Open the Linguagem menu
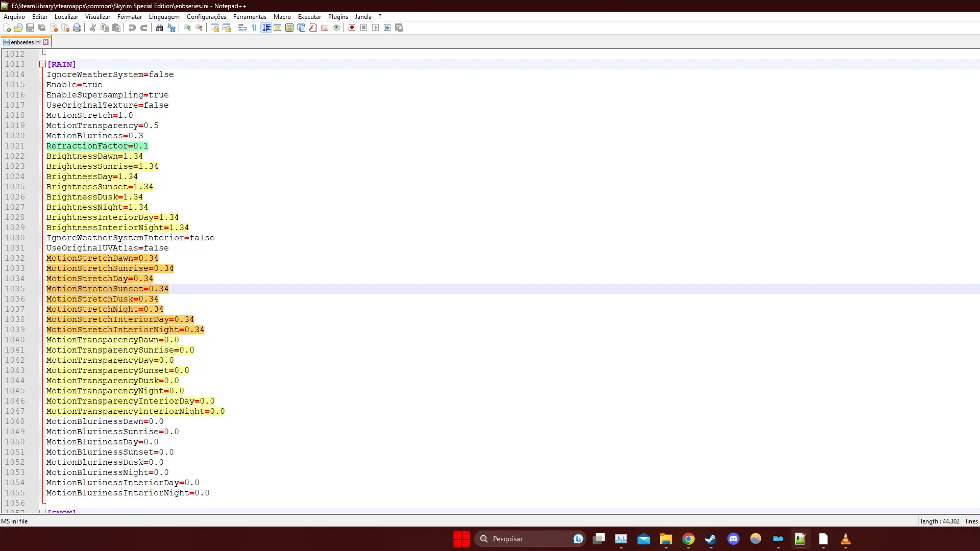Viewport: 980px width, 551px height. (164, 17)
